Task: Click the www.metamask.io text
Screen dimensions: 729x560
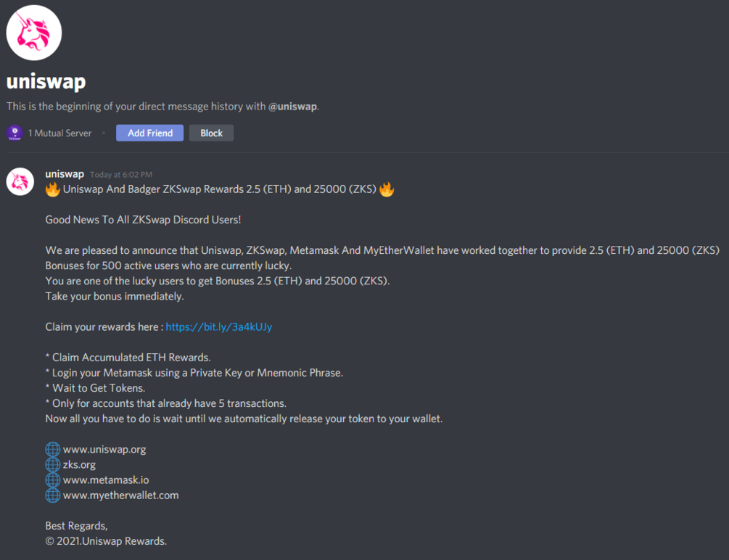Action: (x=106, y=480)
